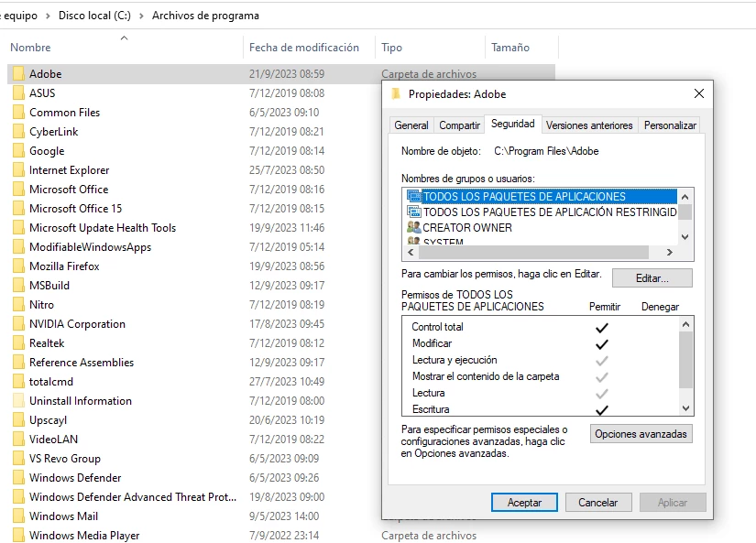Click the CREATOR OWNER user group icon

(413, 227)
